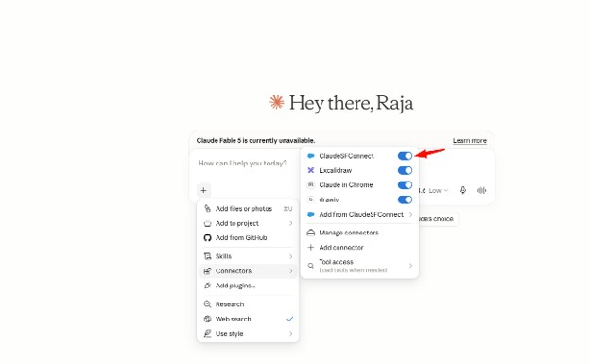
Task: Click Add connector
Action: (x=359, y=248)
